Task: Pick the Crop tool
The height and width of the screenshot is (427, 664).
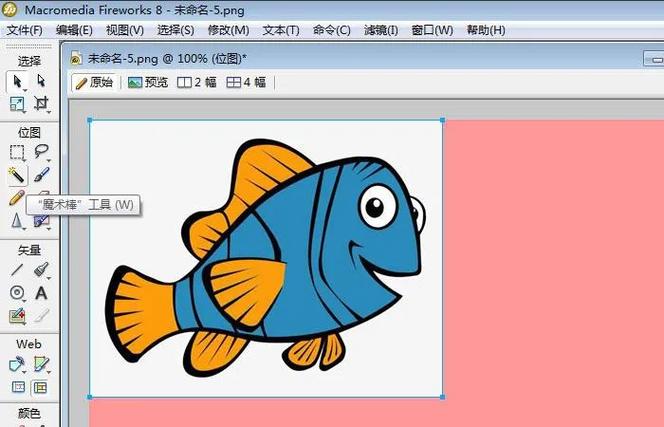Action: click(x=42, y=104)
